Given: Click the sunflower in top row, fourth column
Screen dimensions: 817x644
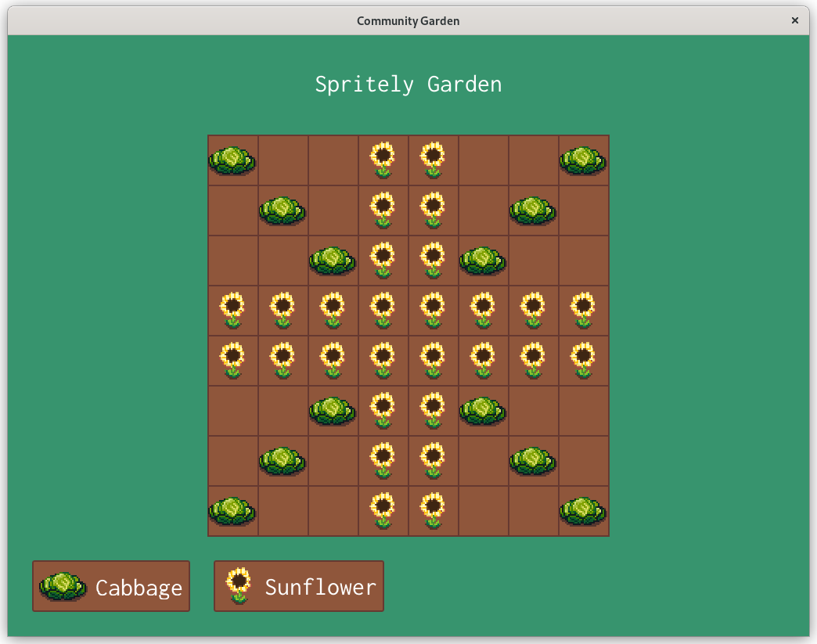Looking at the screenshot, I should pos(383,160).
